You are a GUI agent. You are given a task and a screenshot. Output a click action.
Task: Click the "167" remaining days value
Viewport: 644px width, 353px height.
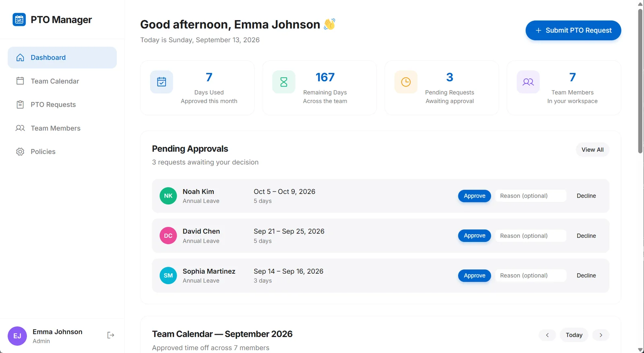pyautogui.click(x=325, y=77)
